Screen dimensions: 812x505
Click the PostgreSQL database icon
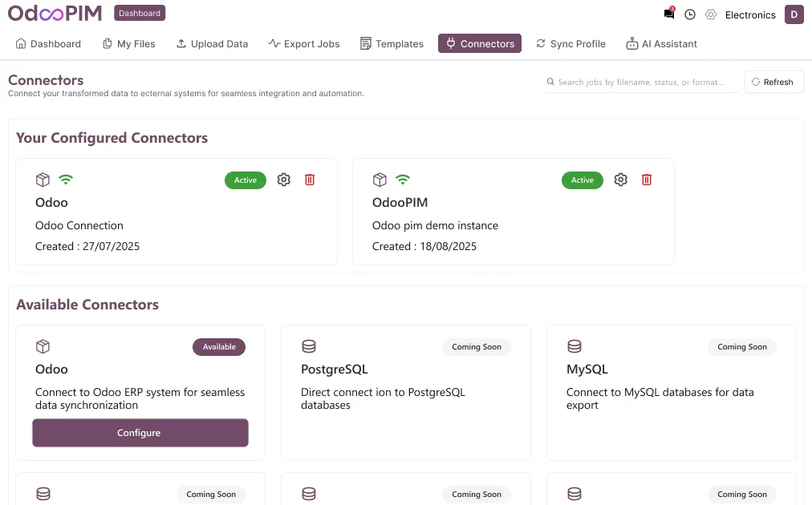309,346
